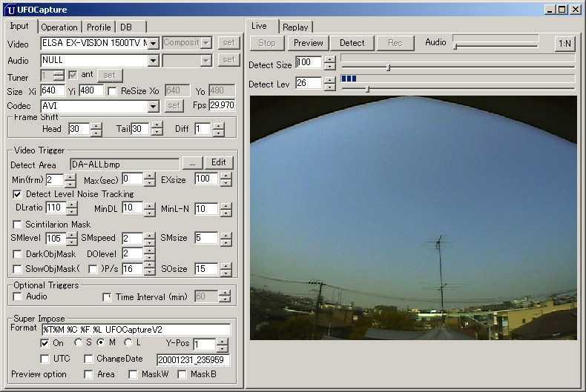The image size is (586, 392).
Task: Switch to the Replay tab
Action: [295, 27]
